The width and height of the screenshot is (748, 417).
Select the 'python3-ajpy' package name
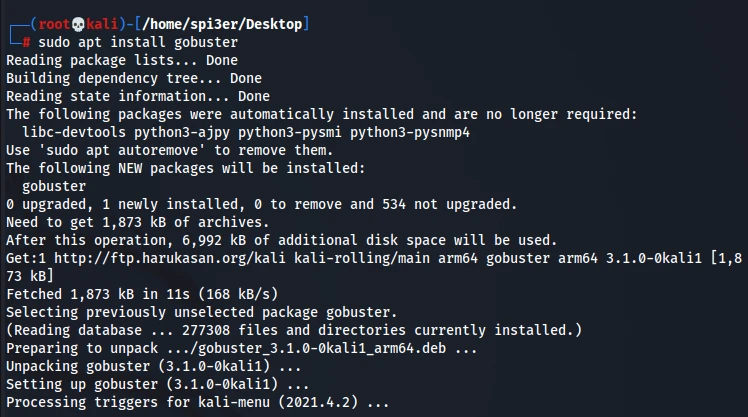[170, 132]
